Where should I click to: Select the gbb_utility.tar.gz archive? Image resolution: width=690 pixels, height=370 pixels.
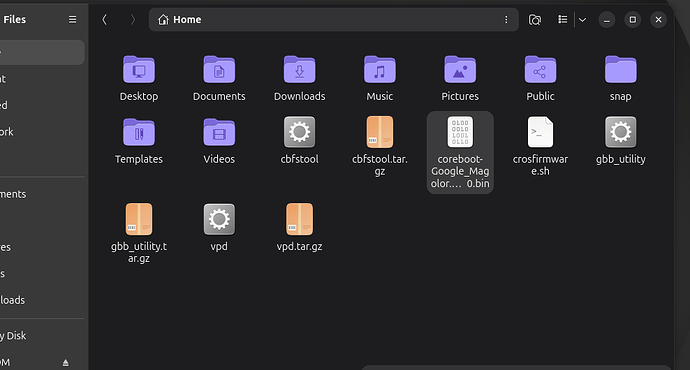click(139, 233)
